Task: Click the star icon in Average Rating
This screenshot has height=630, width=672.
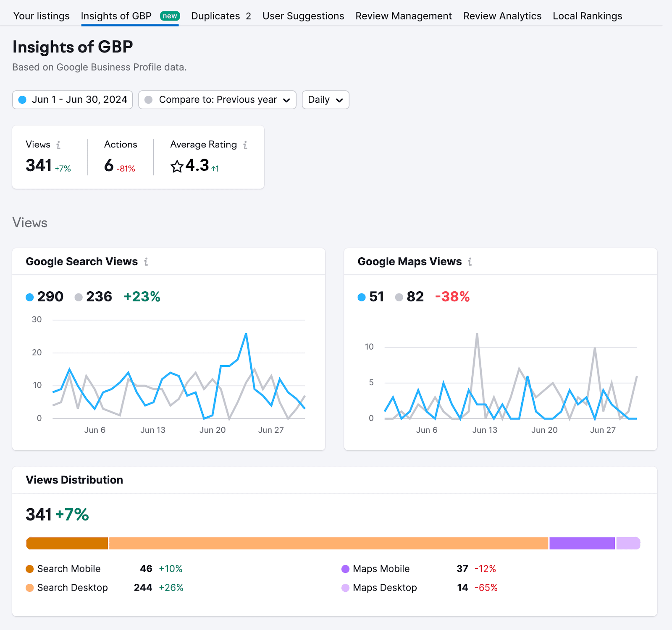Action: (177, 166)
